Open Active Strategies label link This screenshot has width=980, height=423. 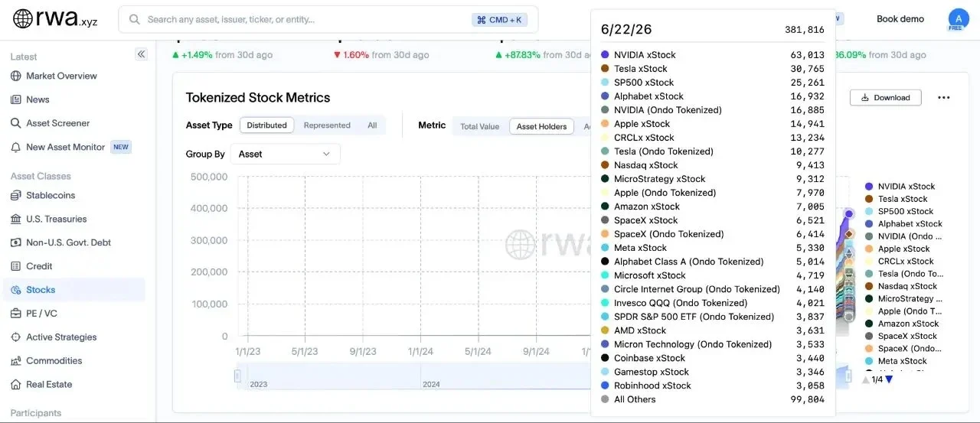61,337
